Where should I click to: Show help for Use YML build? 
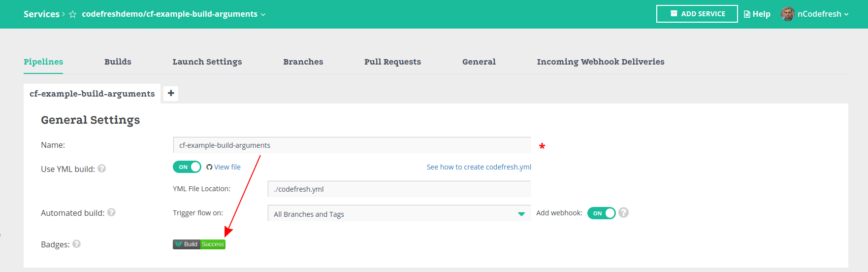tap(102, 169)
